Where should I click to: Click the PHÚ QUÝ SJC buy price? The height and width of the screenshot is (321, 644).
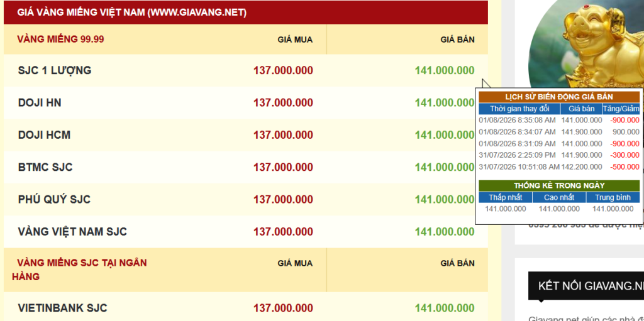click(283, 200)
